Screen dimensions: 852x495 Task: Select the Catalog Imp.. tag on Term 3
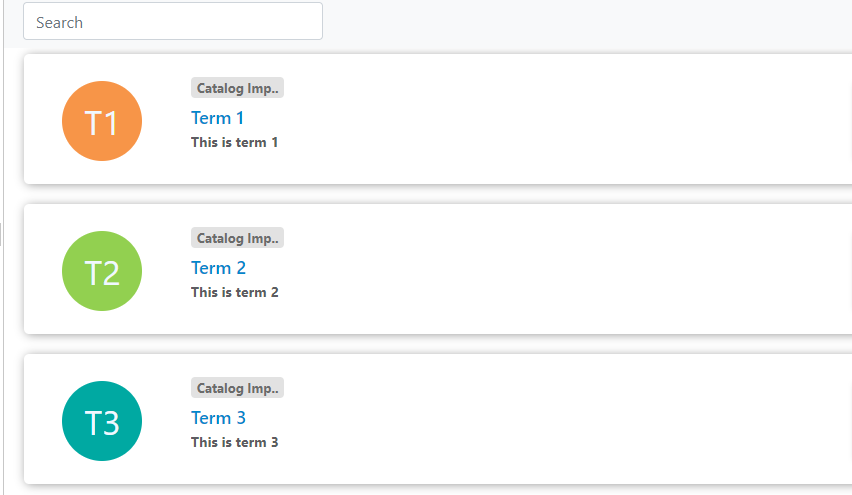(x=237, y=387)
